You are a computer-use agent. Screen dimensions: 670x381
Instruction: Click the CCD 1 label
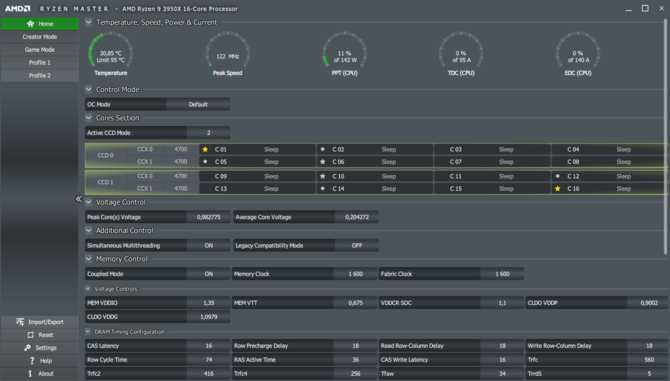(105, 182)
